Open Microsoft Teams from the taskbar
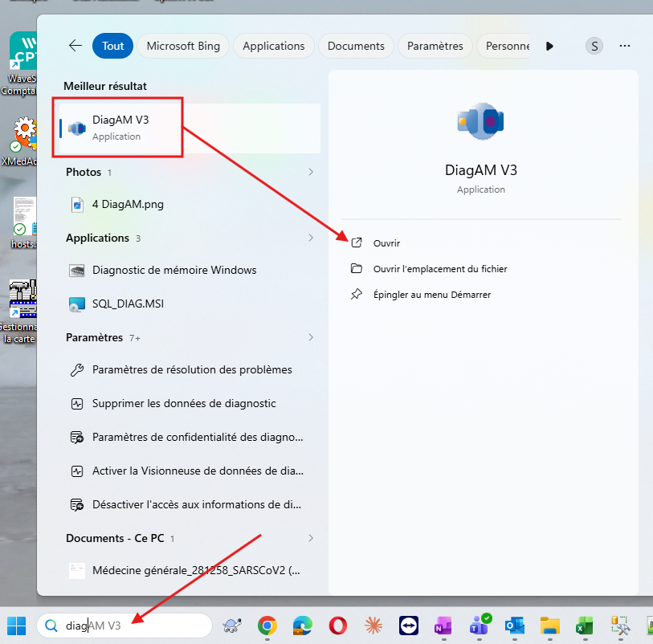This screenshot has width=653, height=644. point(480,625)
